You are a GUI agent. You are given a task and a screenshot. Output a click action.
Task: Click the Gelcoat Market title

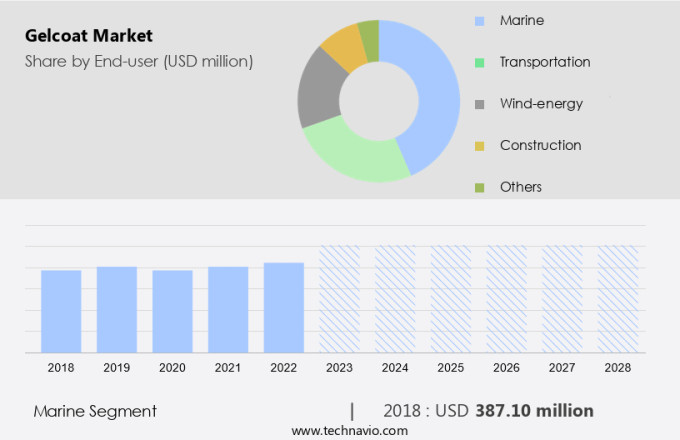88,36
